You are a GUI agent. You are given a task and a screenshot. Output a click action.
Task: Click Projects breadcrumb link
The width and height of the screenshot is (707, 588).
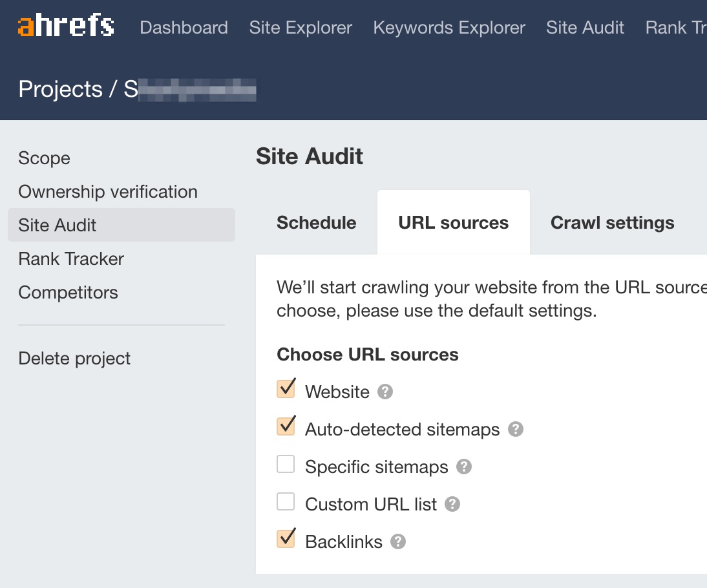pyautogui.click(x=60, y=89)
